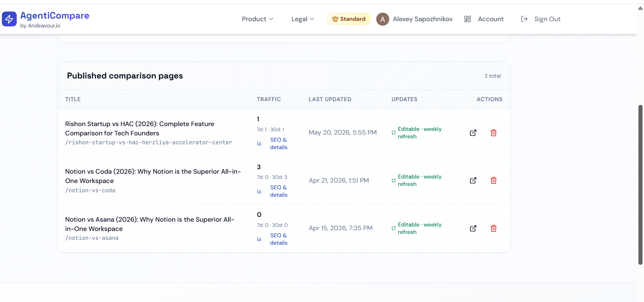Viewport: 644px width, 302px height.
Task: Click Editable weekly refresh in Notion vs Asana row
Action: [420, 228]
